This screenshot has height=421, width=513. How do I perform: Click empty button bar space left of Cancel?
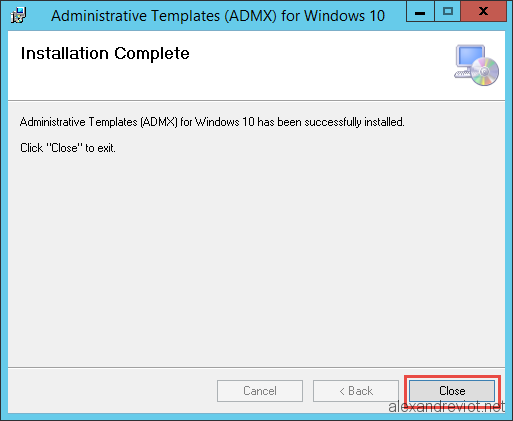pos(112,391)
